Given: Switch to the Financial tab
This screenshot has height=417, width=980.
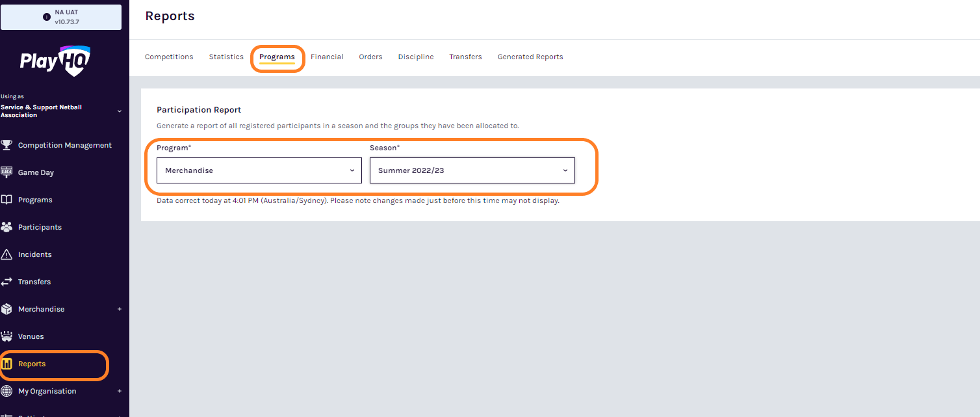Looking at the screenshot, I should pyautogui.click(x=327, y=57).
